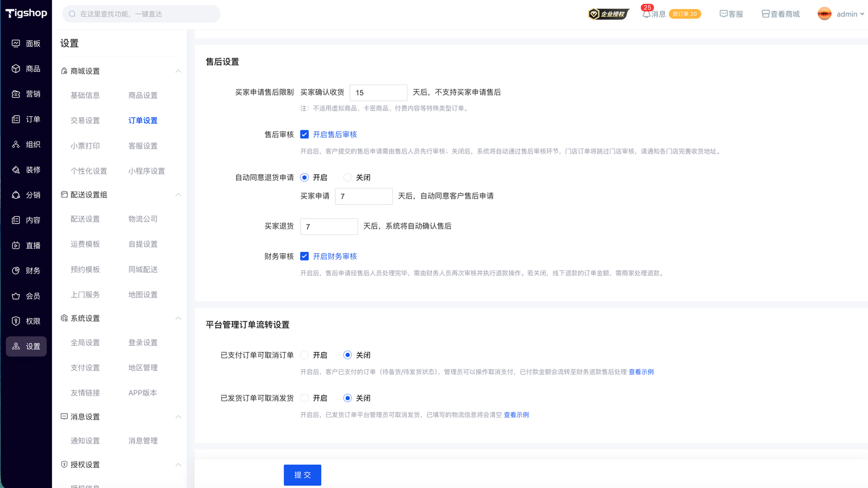Select 开启 for 已支付订单可取消订单
Screen dimensions: 868x488
(304, 355)
